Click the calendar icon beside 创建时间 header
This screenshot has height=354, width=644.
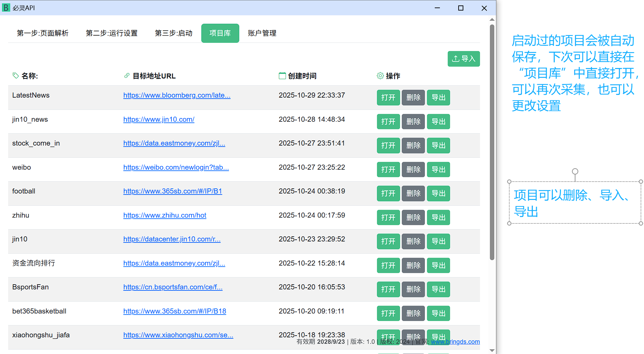(x=282, y=75)
